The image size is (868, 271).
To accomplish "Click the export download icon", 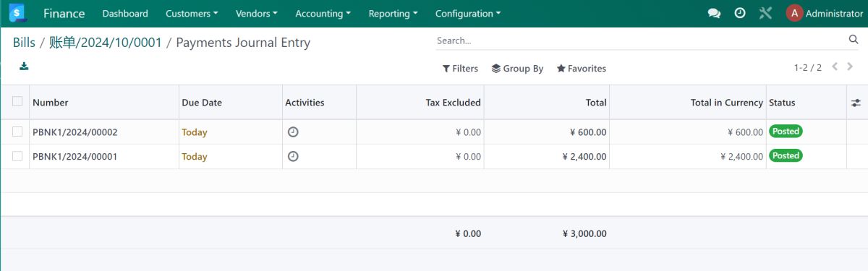I will [x=24, y=66].
